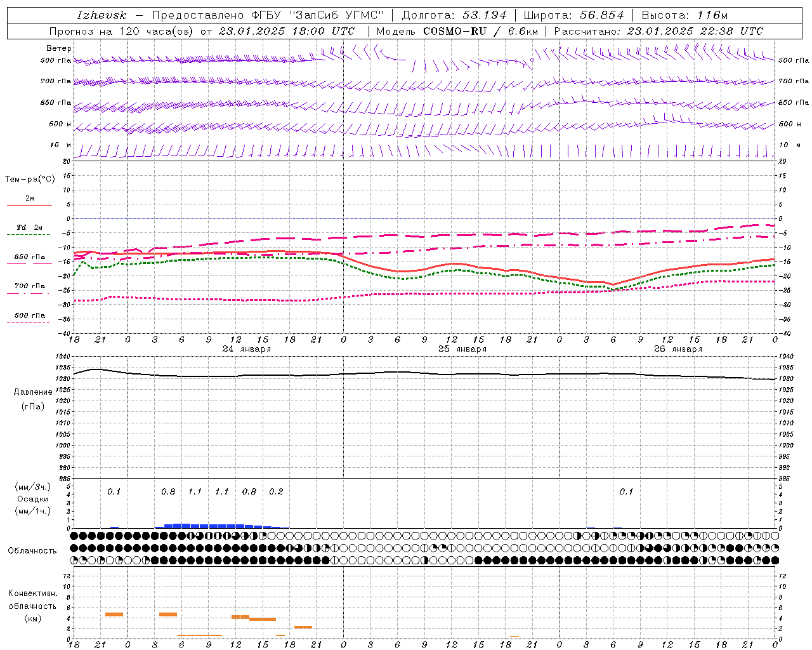The height and width of the screenshot is (650, 812).
Task: Click the 24 января date label
Action: 247,348
